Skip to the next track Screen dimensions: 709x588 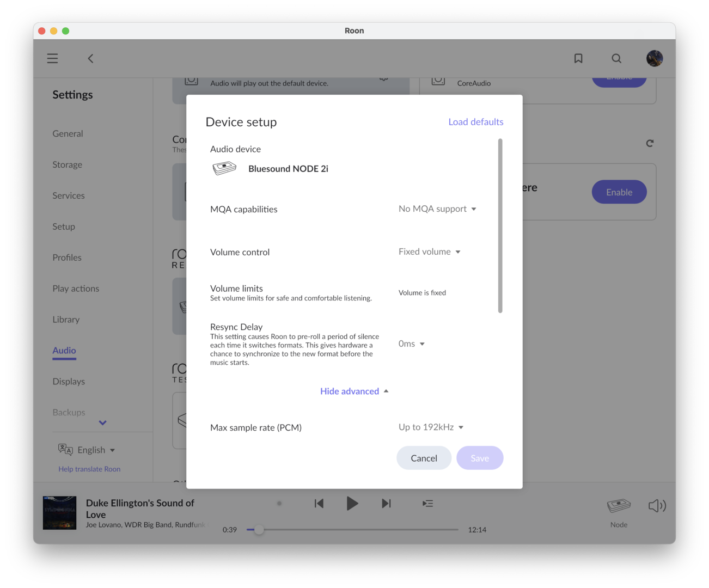(x=386, y=504)
